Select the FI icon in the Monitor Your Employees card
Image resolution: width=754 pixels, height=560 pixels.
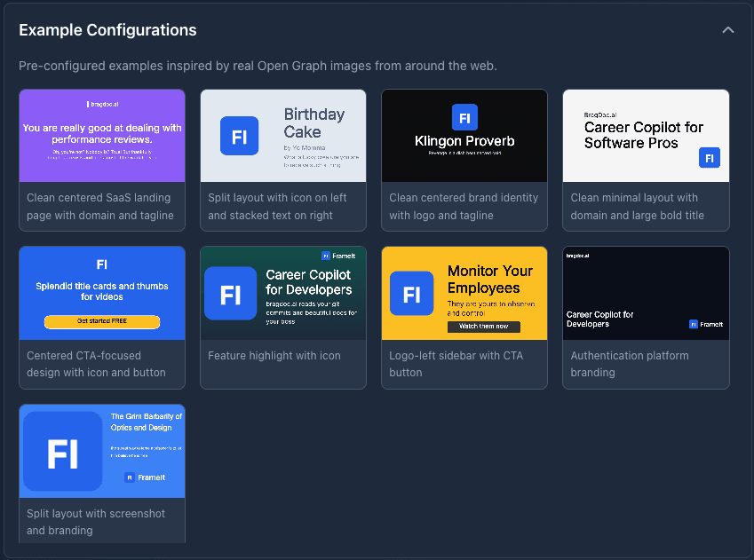pos(411,293)
